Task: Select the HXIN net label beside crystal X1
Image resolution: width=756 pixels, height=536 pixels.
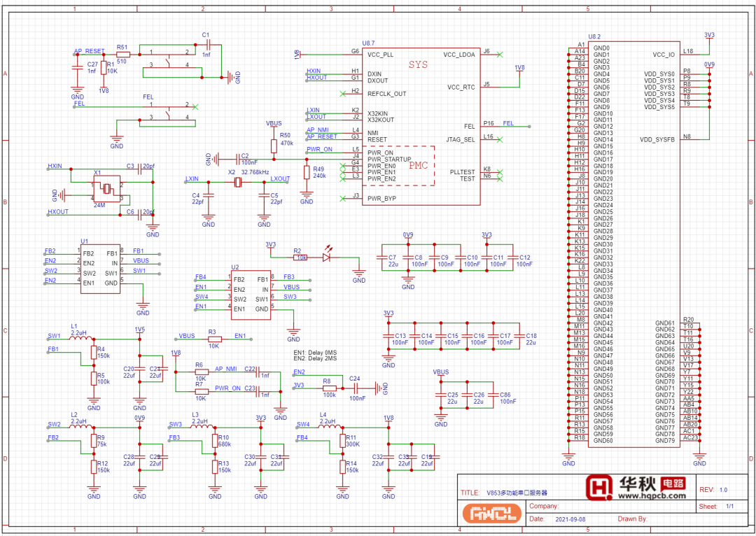Action: tap(55, 166)
